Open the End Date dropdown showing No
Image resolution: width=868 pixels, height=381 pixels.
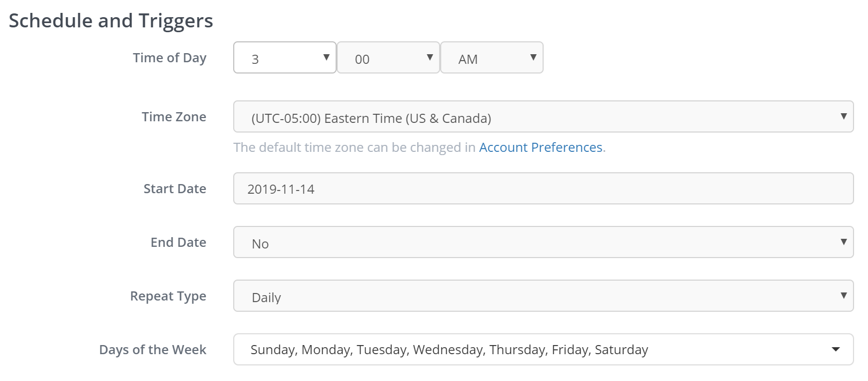click(x=543, y=242)
